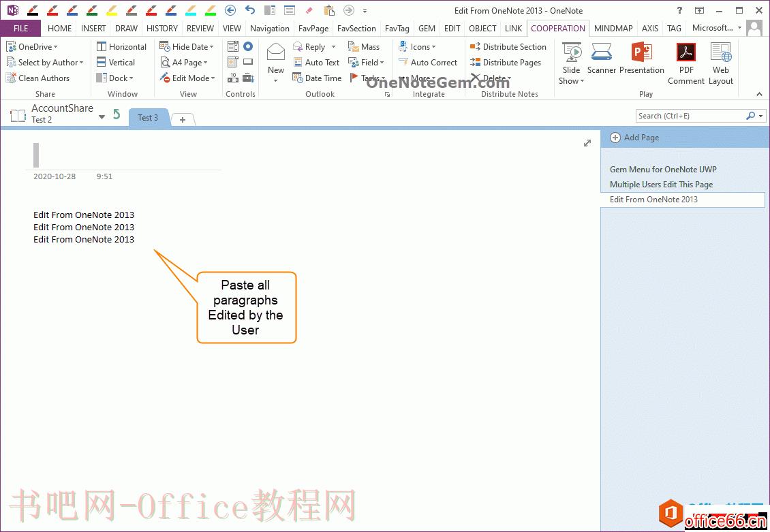Screen dimensions: 770x532
Task: Select the gray pen
Action: (131, 10)
